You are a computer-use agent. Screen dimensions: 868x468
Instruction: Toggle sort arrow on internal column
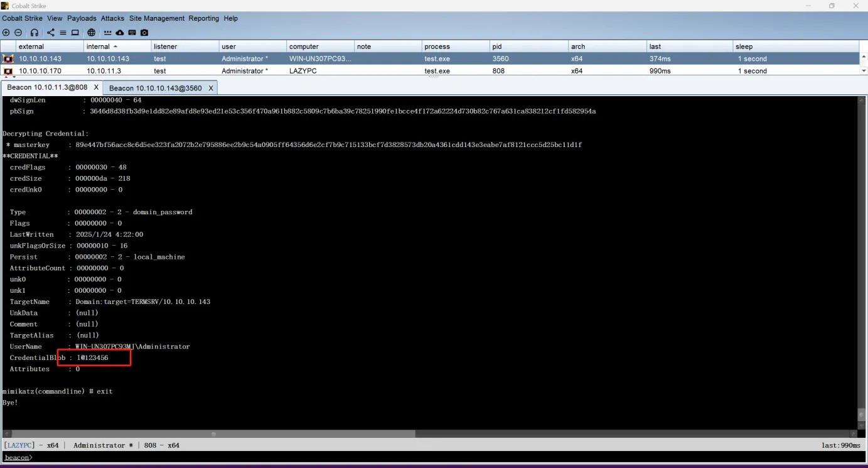(x=115, y=46)
